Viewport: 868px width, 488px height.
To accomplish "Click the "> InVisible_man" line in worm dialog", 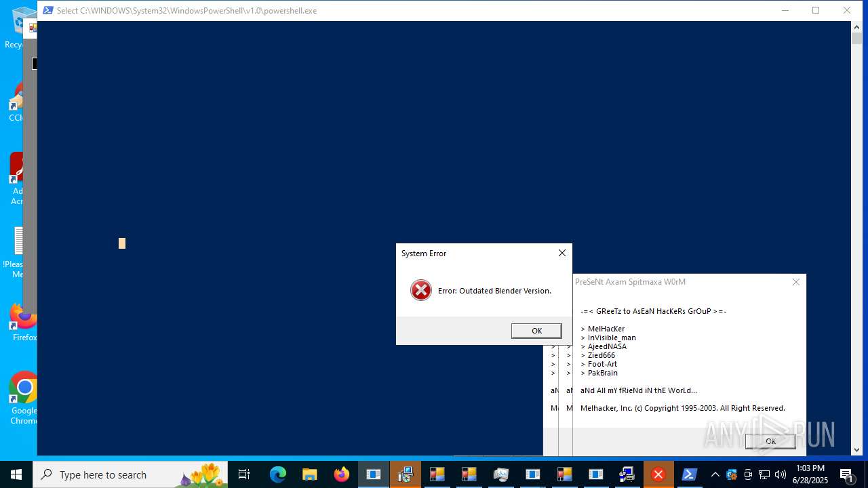I will pyautogui.click(x=608, y=338).
